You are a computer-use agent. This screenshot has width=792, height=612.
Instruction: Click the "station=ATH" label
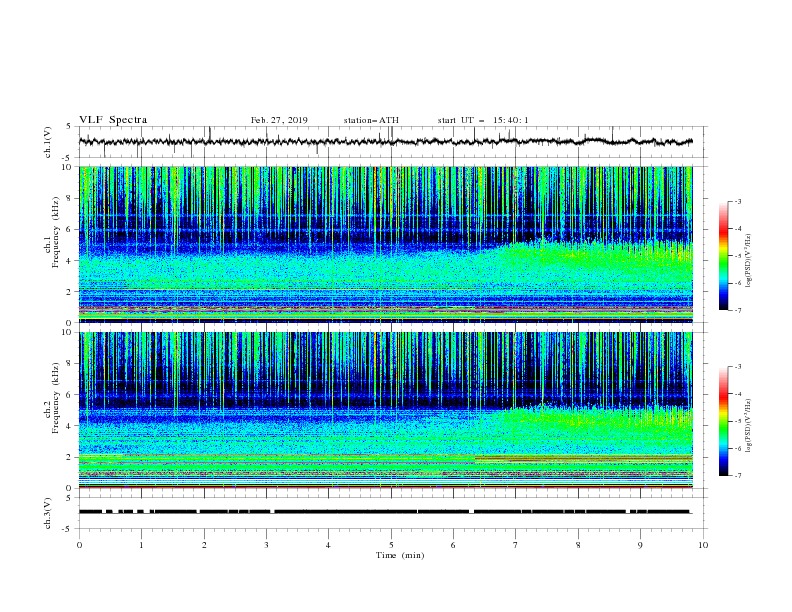tap(371, 120)
